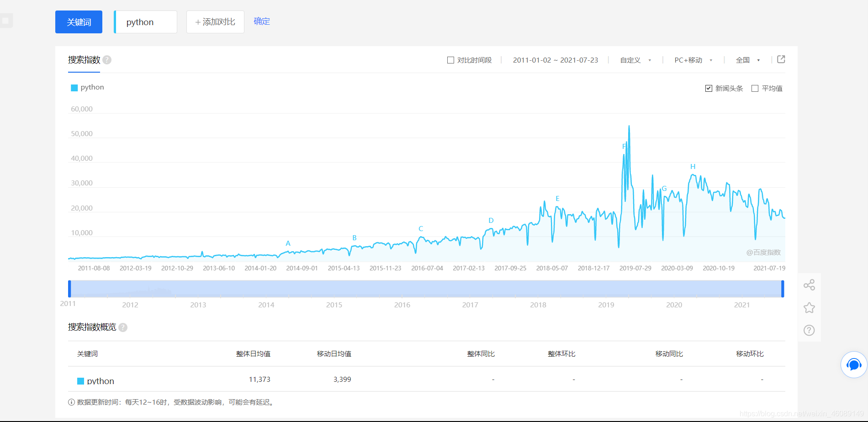This screenshot has width=868, height=422.
Task: Click the 移动环比 column header
Action: pyautogui.click(x=750, y=354)
